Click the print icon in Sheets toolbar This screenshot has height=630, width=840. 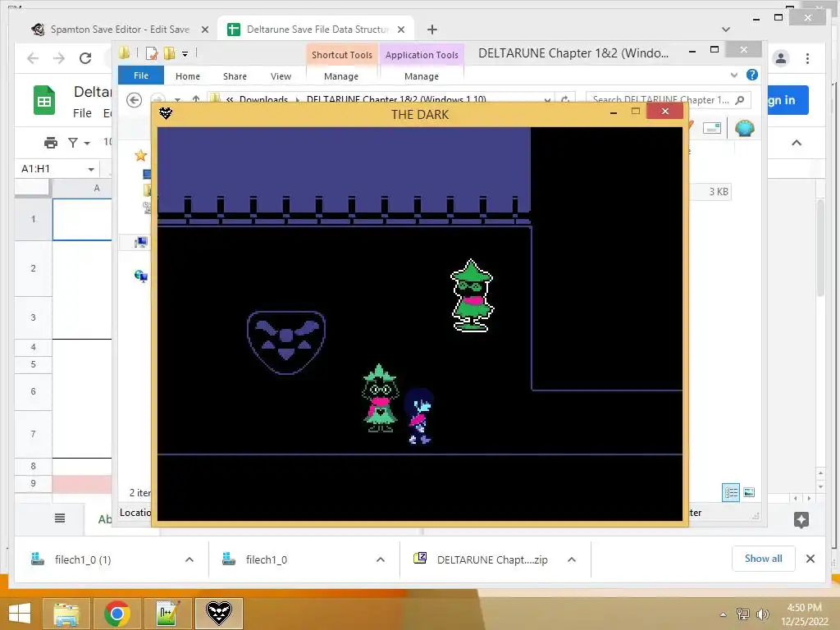click(x=50, y=143)
